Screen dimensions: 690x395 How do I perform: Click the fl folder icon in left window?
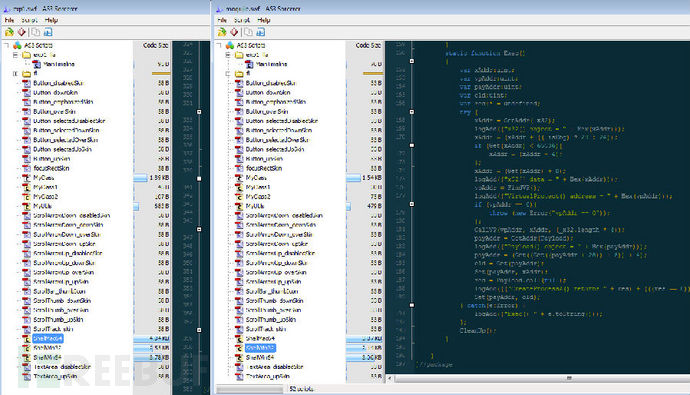[26, 73]
